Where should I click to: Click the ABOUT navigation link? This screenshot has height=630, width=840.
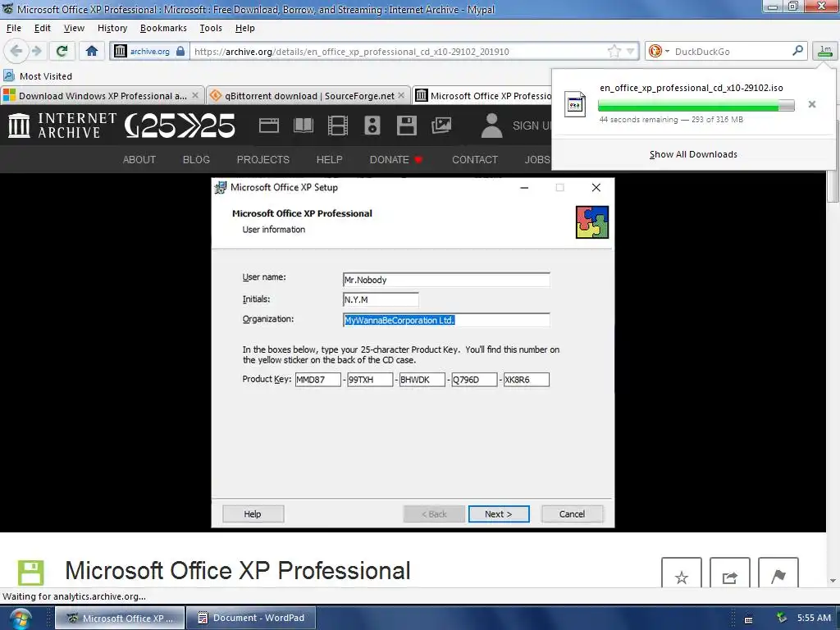point(139,160)
